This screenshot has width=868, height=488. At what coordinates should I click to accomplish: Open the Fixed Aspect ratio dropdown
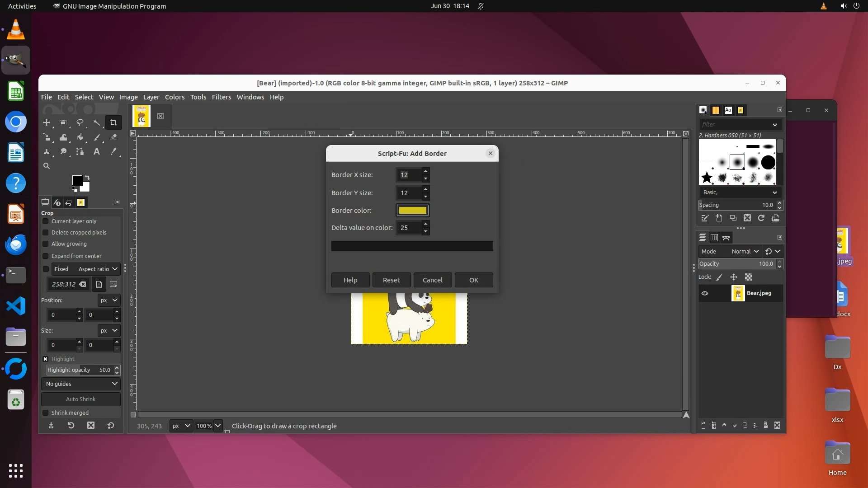(85, 269)
